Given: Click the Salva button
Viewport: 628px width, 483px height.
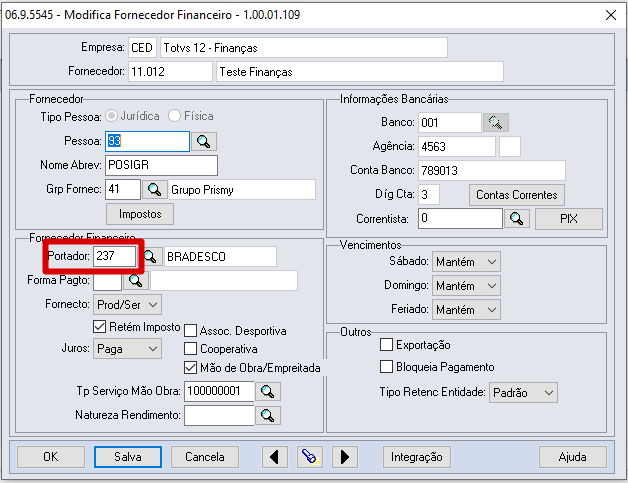Looking at the screenshot, I should click(128, 457).
